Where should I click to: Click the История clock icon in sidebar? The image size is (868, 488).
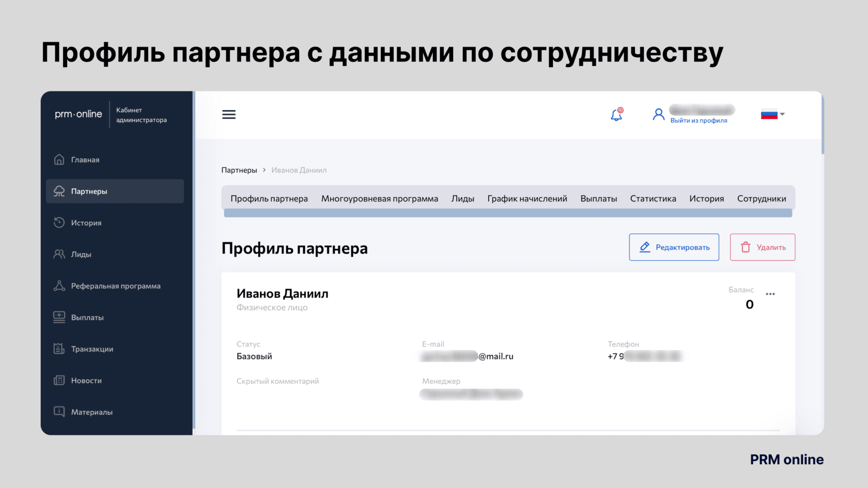(x=59, y=223)
